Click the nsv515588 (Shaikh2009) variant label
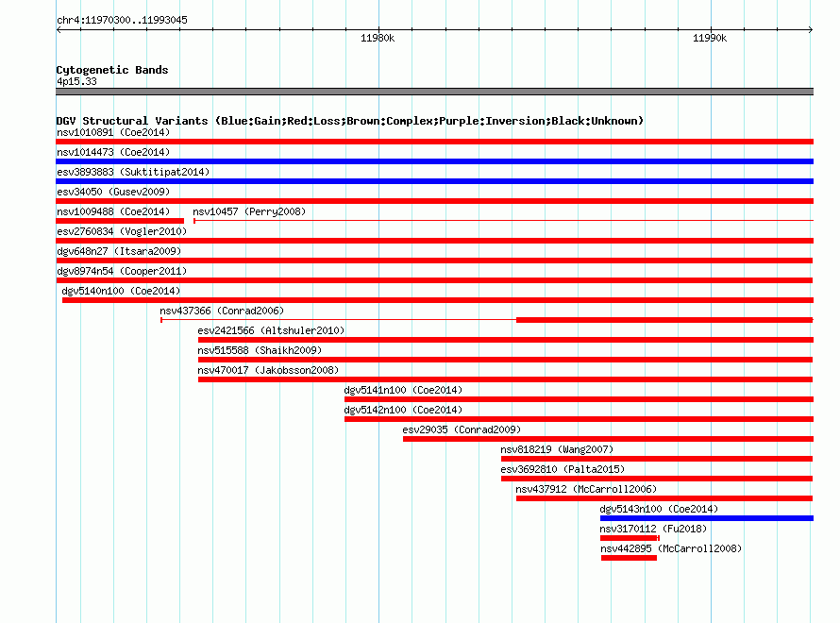The width and height of the screenshot is (840, 623). coord(260,350)
